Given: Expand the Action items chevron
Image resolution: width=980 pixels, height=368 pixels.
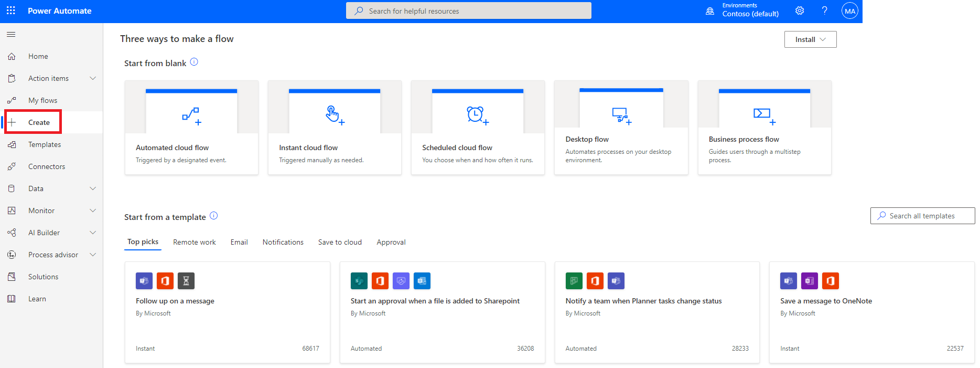Looking at the screenshot, I should 93,78.
